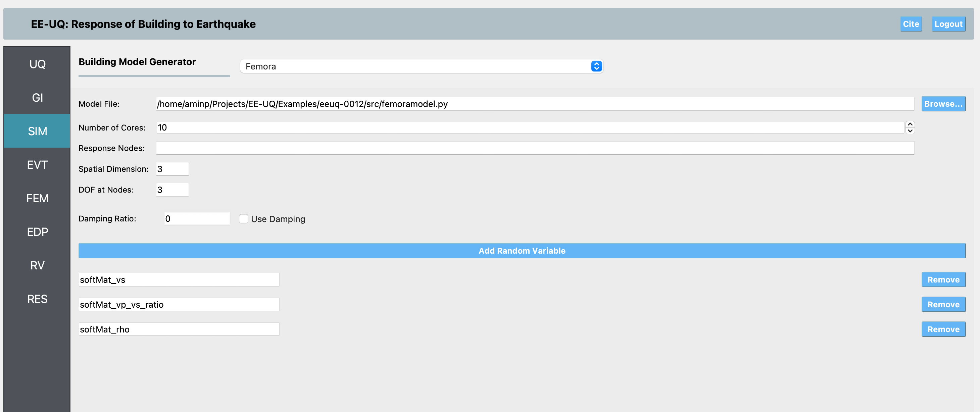Image resolution: width=980 pixels, height=412 pixels.
Task: Show the RES results section
Action: tap(37, 299)
